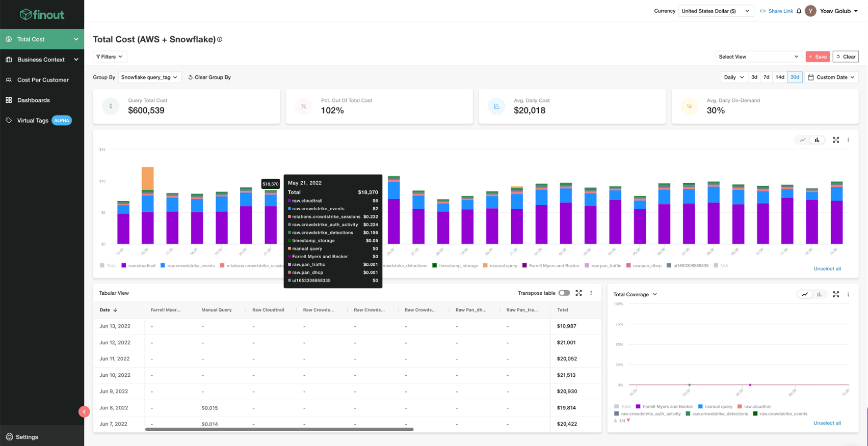Expand Total Coverage chart to fullscreen
The height and width of the screenshot is (446, 868).
[x=836, y=294]
